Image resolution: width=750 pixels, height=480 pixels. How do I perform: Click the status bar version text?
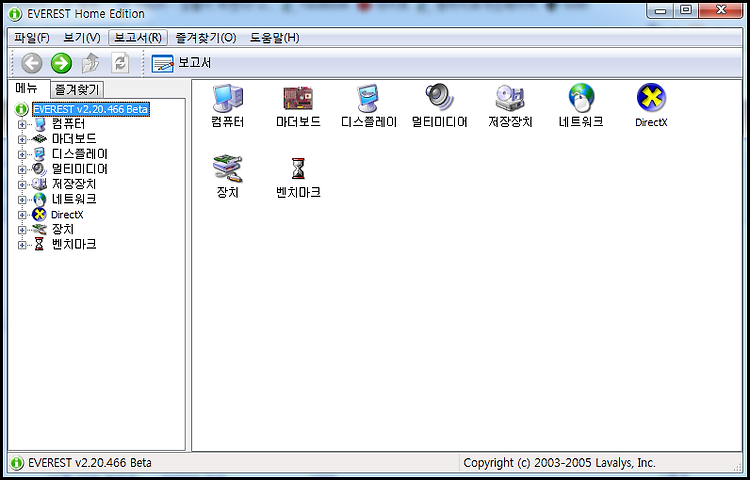click(90, 463)
